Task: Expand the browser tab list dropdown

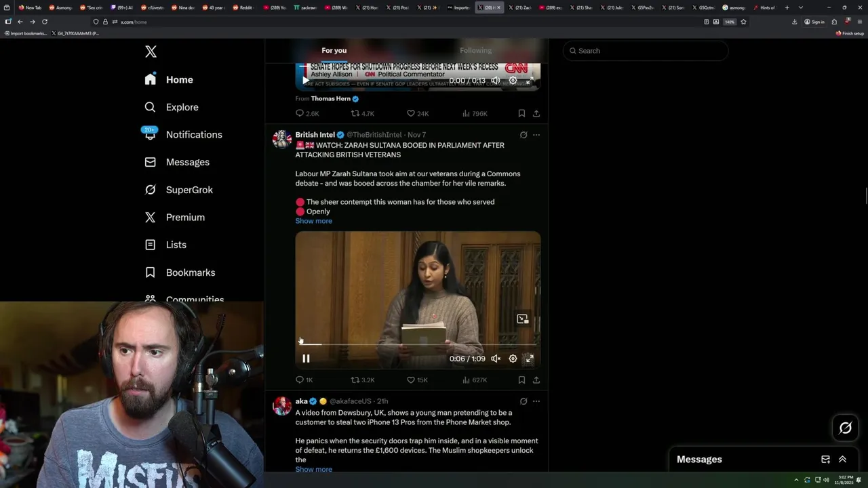Action: [801, 7]
